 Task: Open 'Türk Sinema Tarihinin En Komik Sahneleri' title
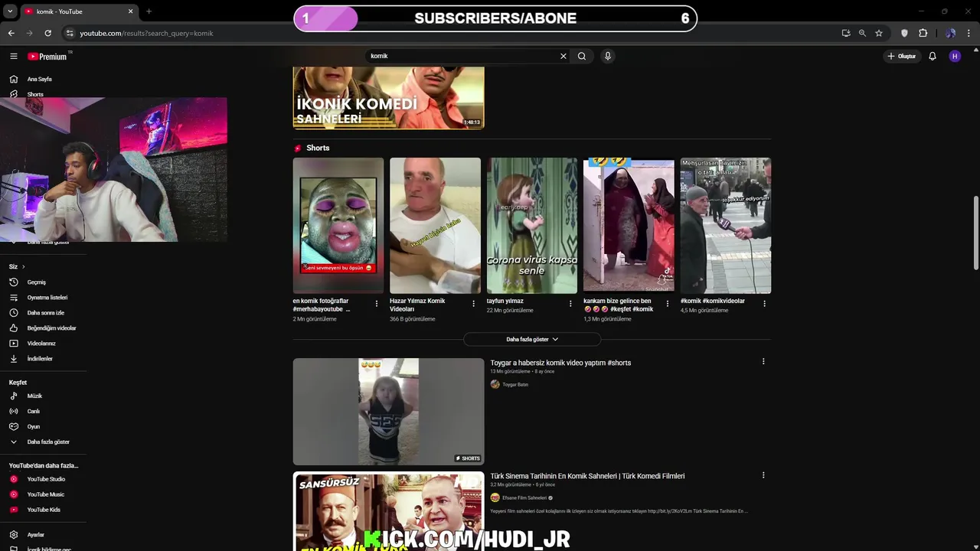587,476
